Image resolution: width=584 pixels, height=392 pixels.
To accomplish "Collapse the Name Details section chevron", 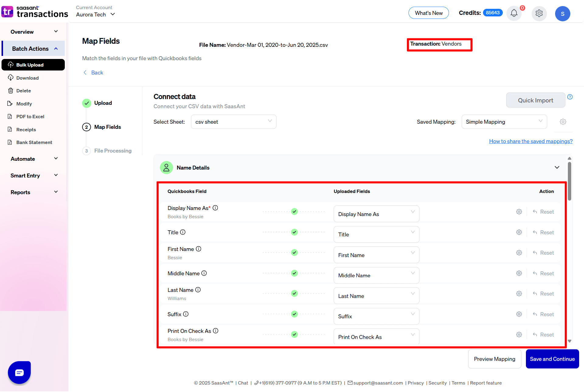I will pos(557,167).
